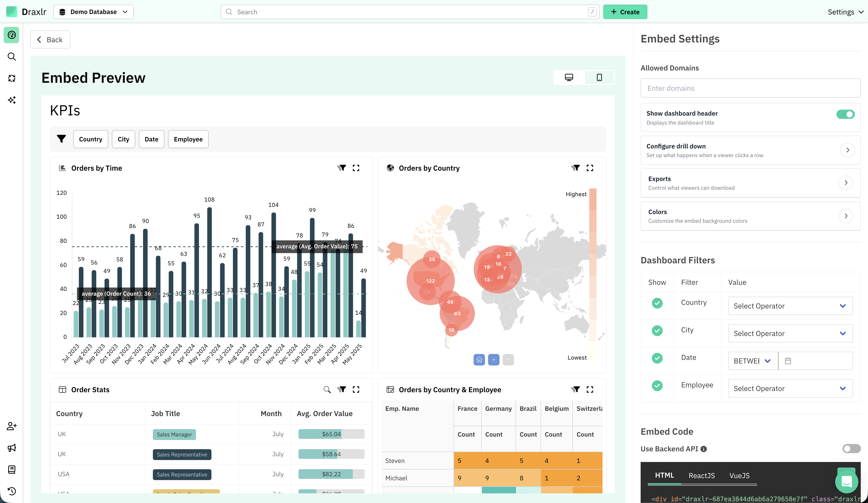Click map home reset button

(x=479, y=360)
